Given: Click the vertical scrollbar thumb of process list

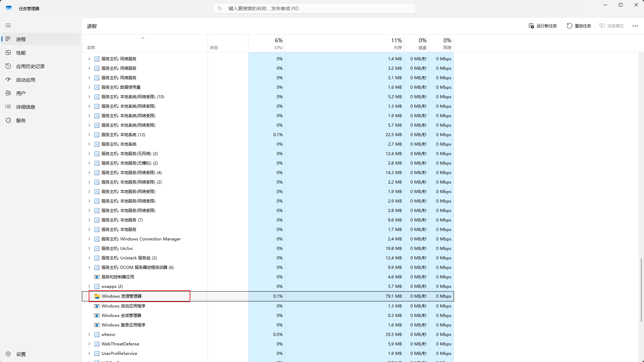Looking at the screenshot, I should coord(641,290).
